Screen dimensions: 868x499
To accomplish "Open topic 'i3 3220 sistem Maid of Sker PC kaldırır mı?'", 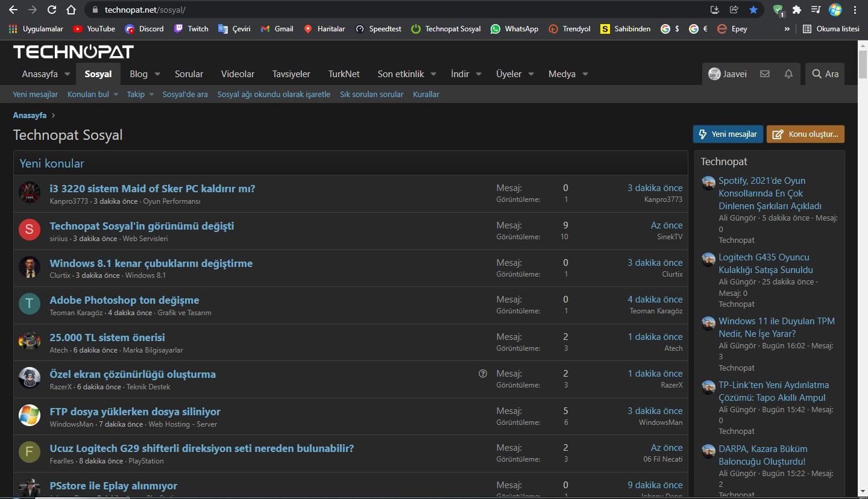I will pos(153,189).
